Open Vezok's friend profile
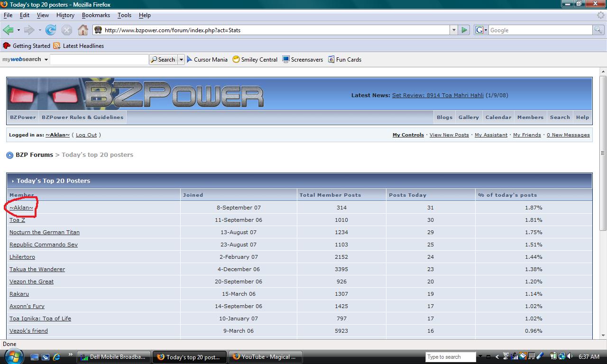Screen dimensions: 607x364 [28, 331]
